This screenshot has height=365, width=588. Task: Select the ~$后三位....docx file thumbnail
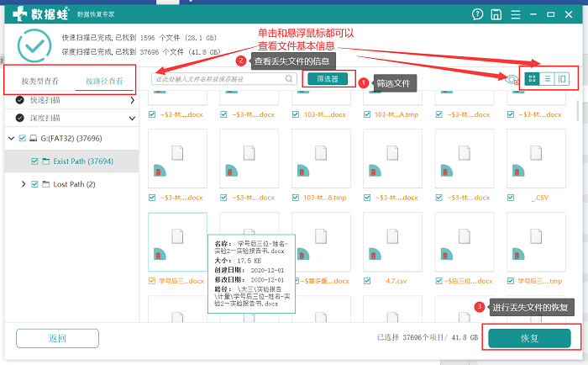tap(465, 242)
